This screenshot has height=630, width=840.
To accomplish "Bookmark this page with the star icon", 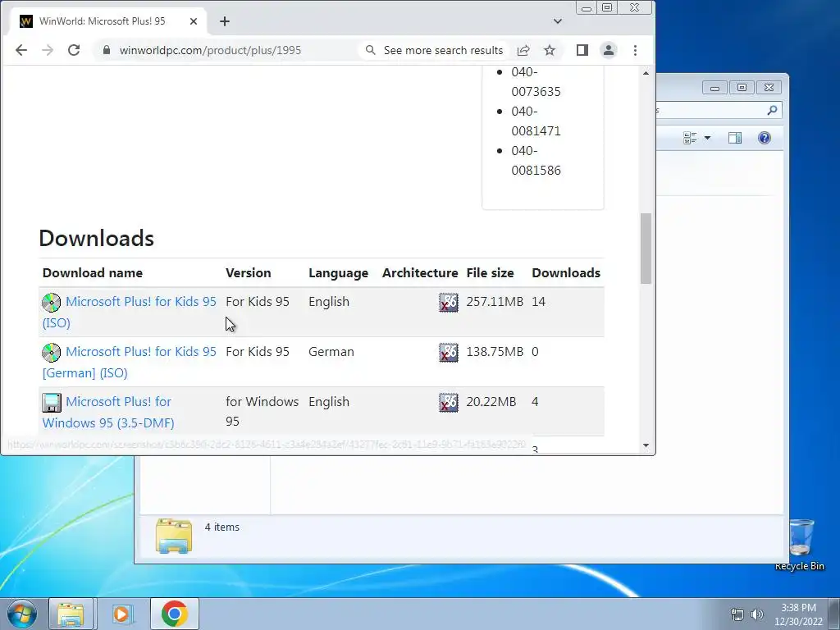I will click(550, 50).
